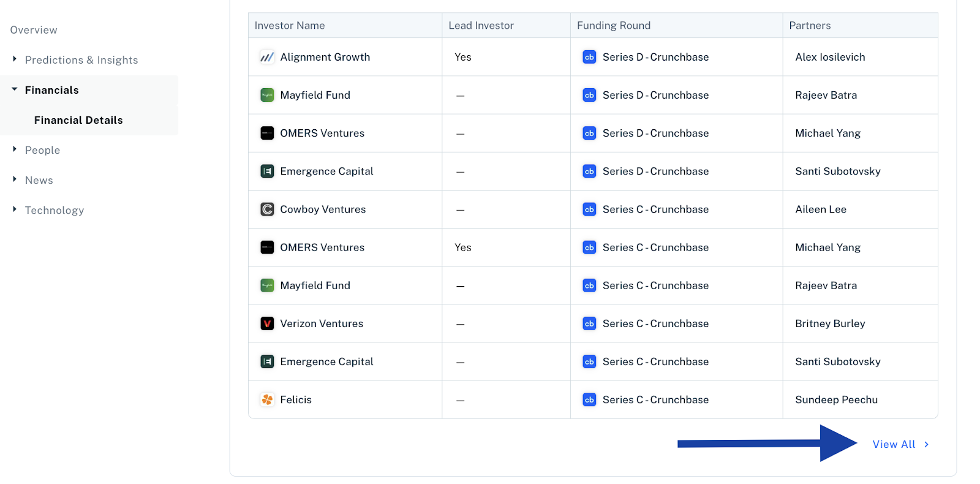Click Crunchbase icon in Rajeev Batra Series C row

pos(589,285)
